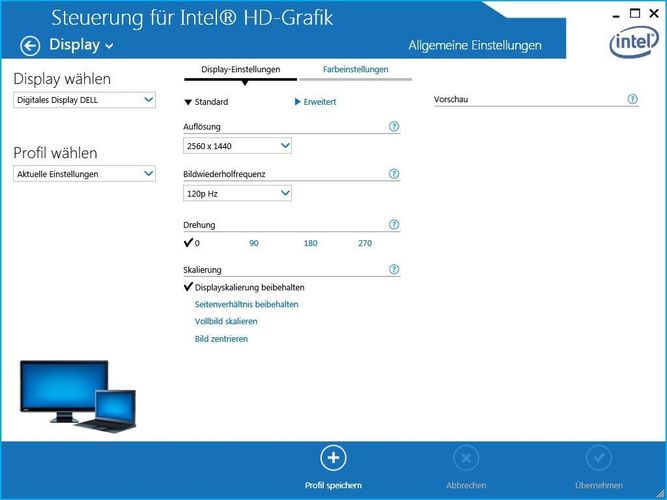Select 0 degree rotation

[192, 243]
